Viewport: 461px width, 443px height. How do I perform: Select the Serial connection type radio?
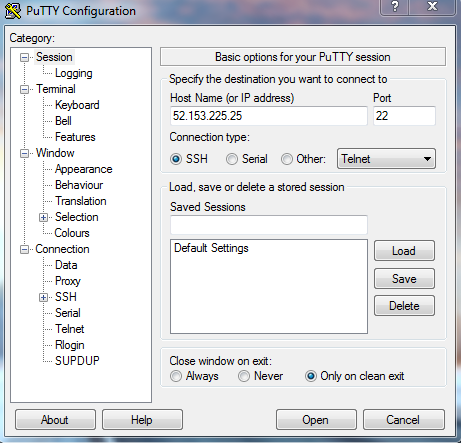[x=232, y=159]
